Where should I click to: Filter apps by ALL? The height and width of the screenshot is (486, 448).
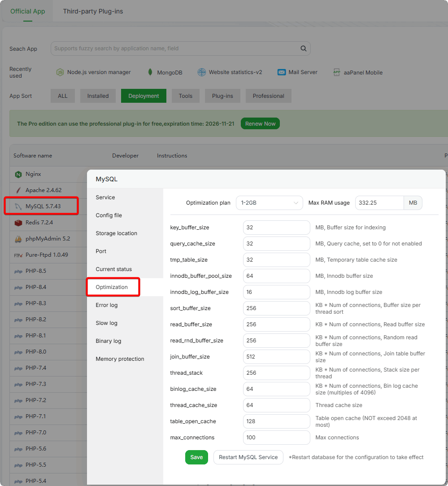(x=63, y=96)
